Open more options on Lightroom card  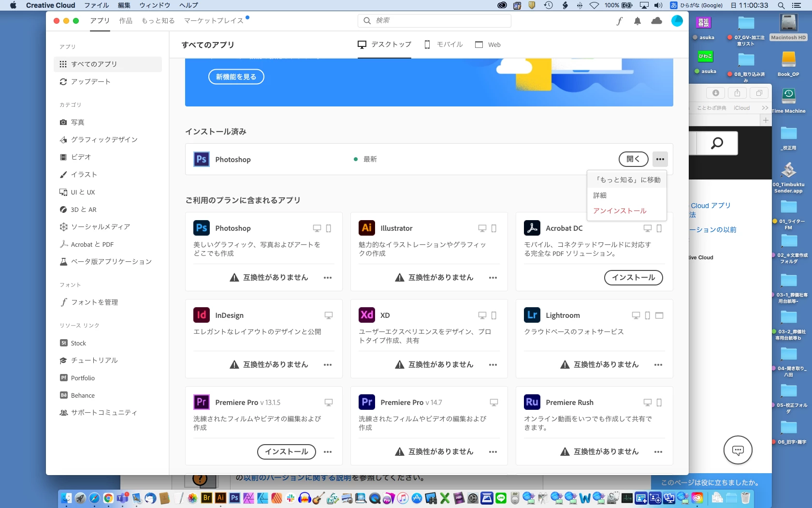(x=658, y=365)
